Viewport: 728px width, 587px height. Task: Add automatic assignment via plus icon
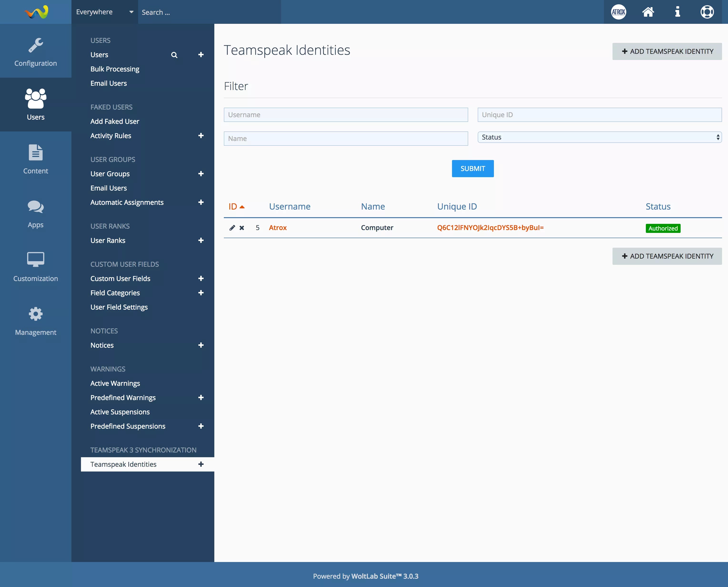(201, 202)
